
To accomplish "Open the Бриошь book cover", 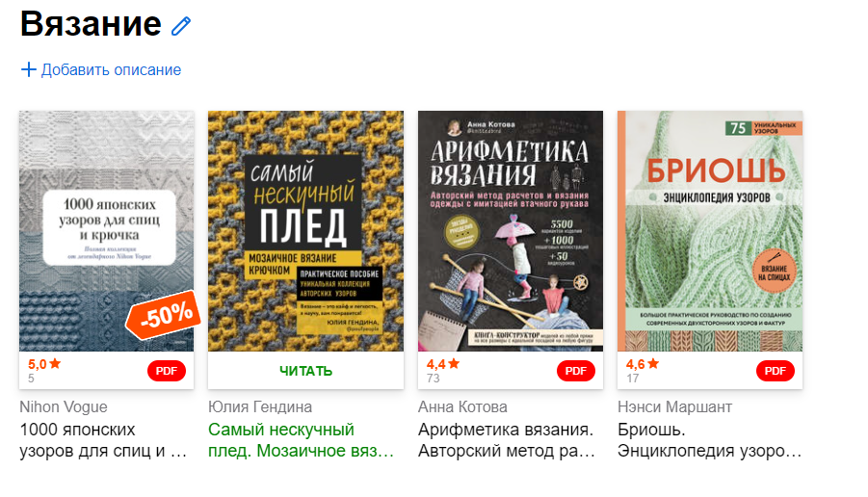I will (710, 231).
